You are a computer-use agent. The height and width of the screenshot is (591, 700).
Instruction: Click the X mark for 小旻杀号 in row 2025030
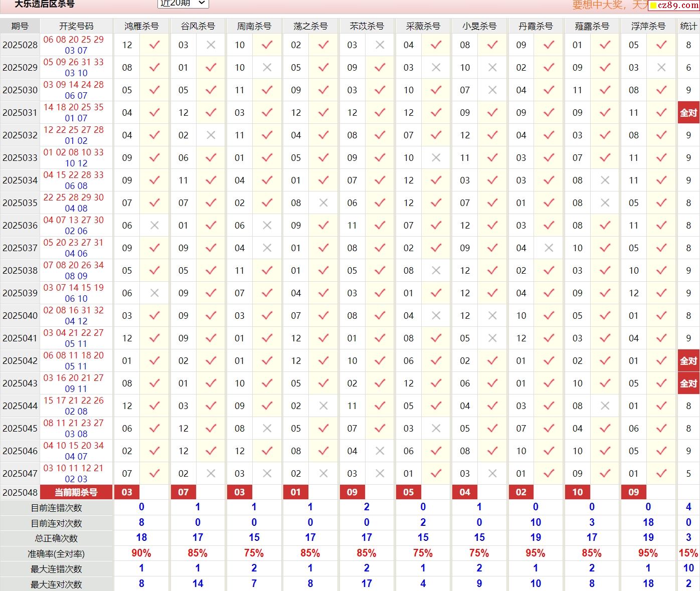[492, 90]
